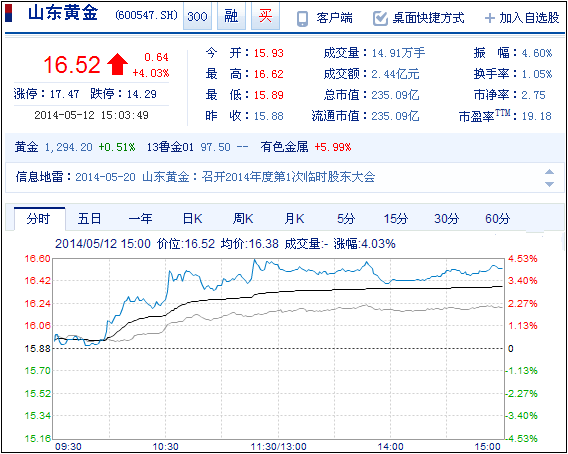
Task: Click the stock code (600547.SH)
Action: tap(146, 16)
